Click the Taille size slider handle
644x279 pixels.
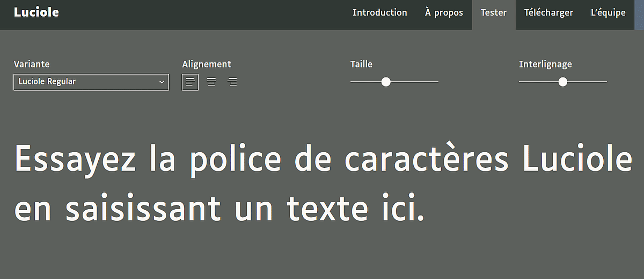pos(386,82)
